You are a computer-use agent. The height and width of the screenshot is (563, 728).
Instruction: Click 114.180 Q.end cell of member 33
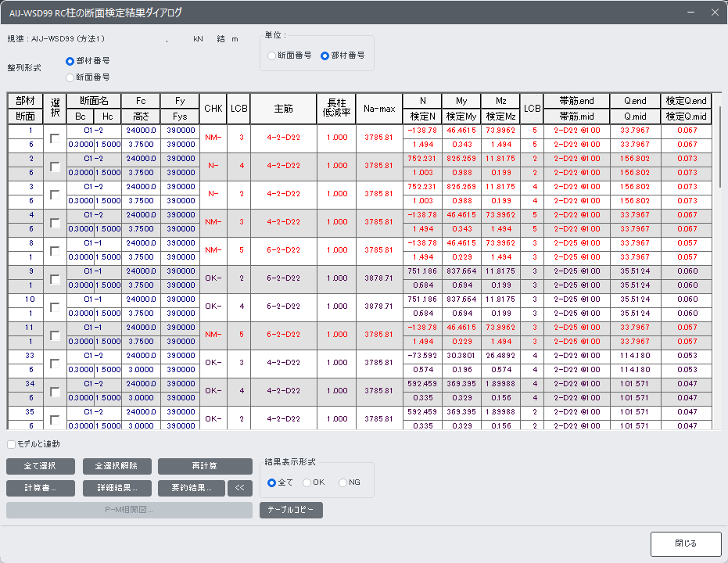635,356
